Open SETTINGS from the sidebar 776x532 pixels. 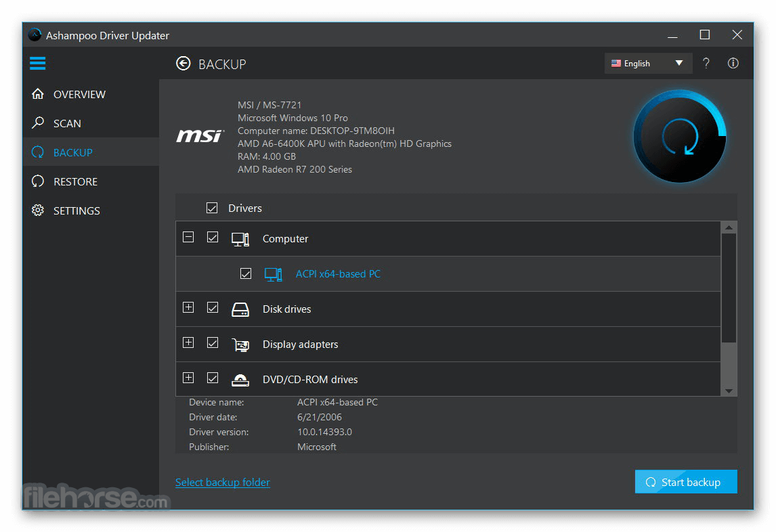[77, 210]
